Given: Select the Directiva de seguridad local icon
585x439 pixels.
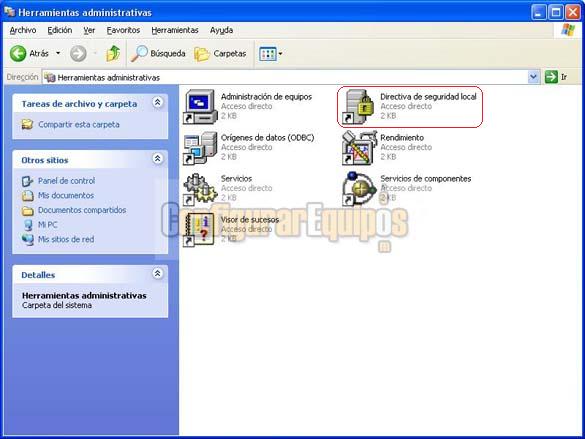Looking at the screenshot, I should [359, 106].
